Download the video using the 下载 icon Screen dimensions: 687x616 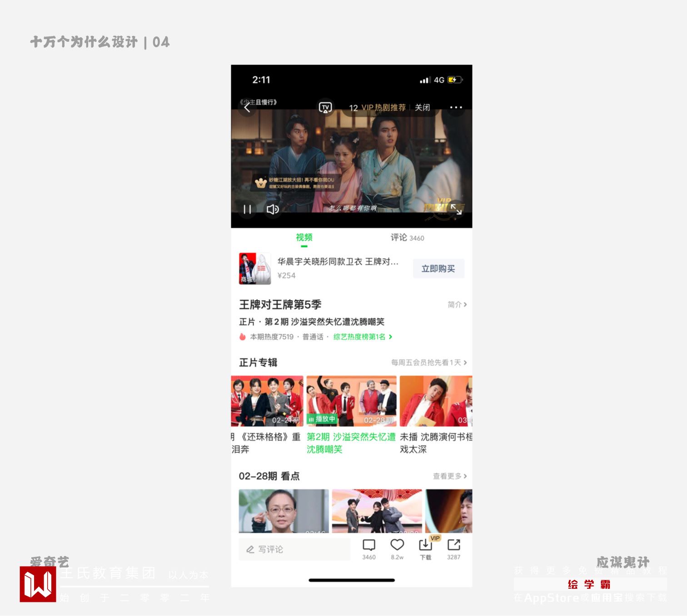[x=425, y=549]
